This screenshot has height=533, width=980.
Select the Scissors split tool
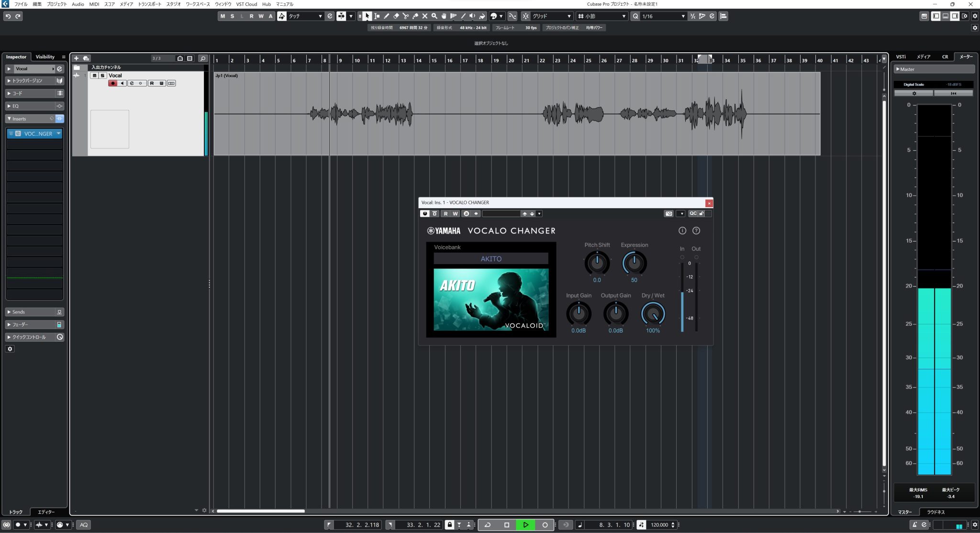(x=405, y=16)
